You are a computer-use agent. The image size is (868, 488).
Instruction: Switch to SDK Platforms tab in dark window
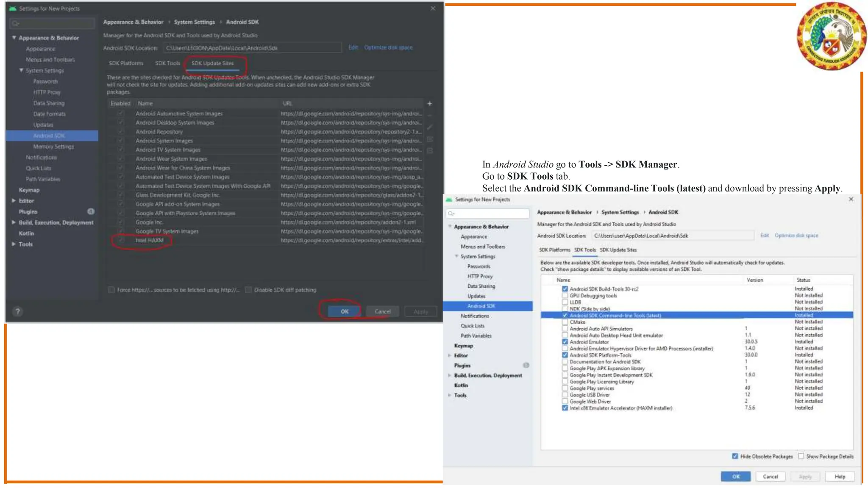126,63
